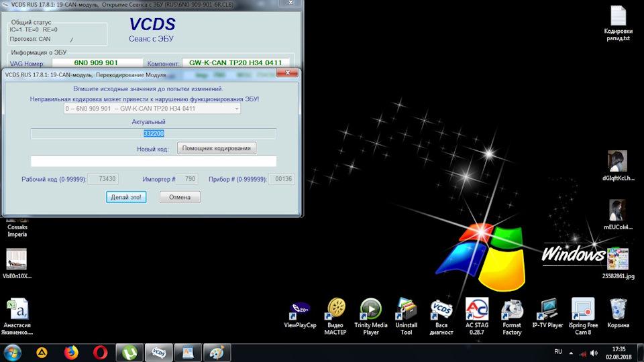Open 'Помощник кодирования' coding assistant
This screenshot has height=362, width=644.
coord(217,148)
